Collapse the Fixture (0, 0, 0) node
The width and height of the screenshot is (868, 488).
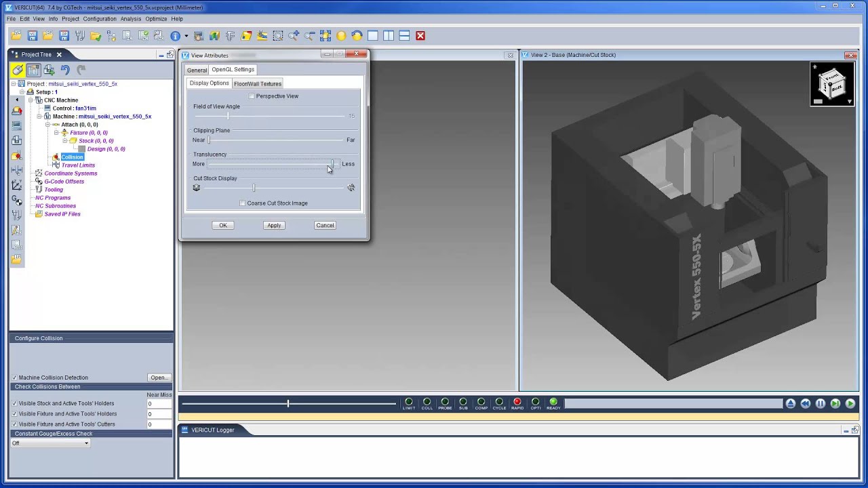point(57,133)
